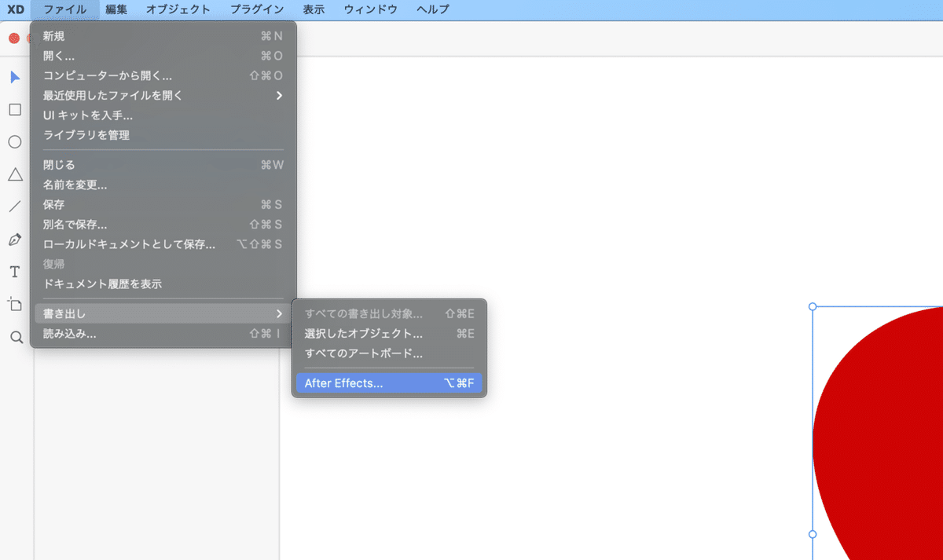
Task: Open the 編集 menu
Action: (x=117, y=9)
